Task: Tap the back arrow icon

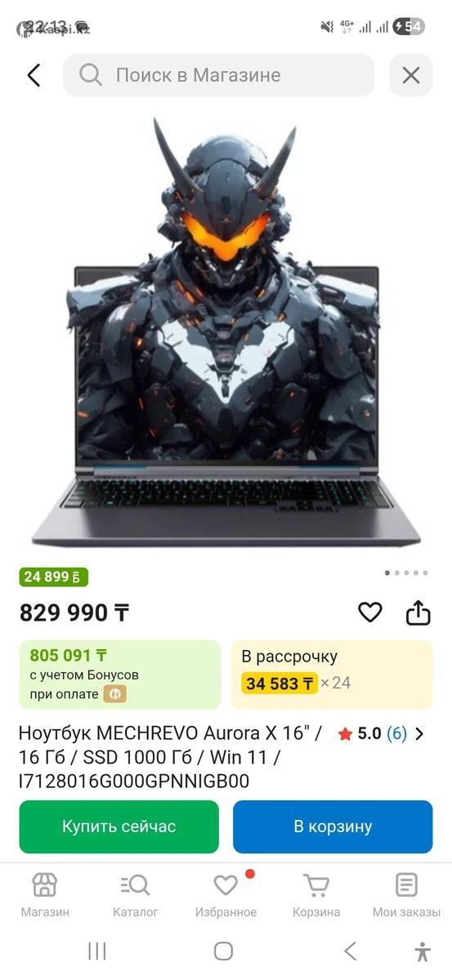Action: [x=34, y=76]
